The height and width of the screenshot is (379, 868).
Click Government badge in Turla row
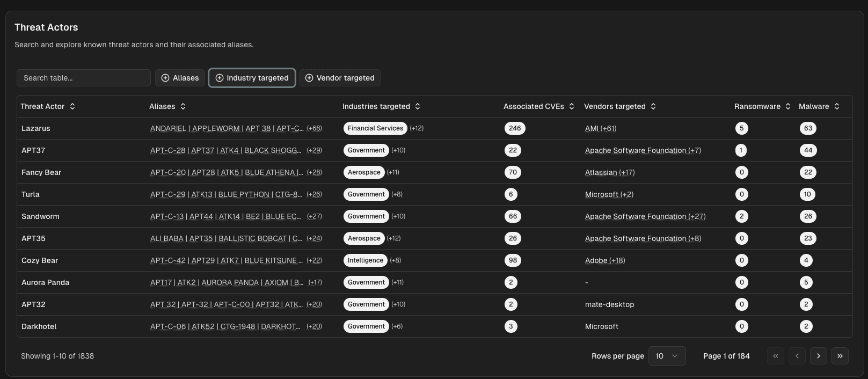(x=366, y=194)
